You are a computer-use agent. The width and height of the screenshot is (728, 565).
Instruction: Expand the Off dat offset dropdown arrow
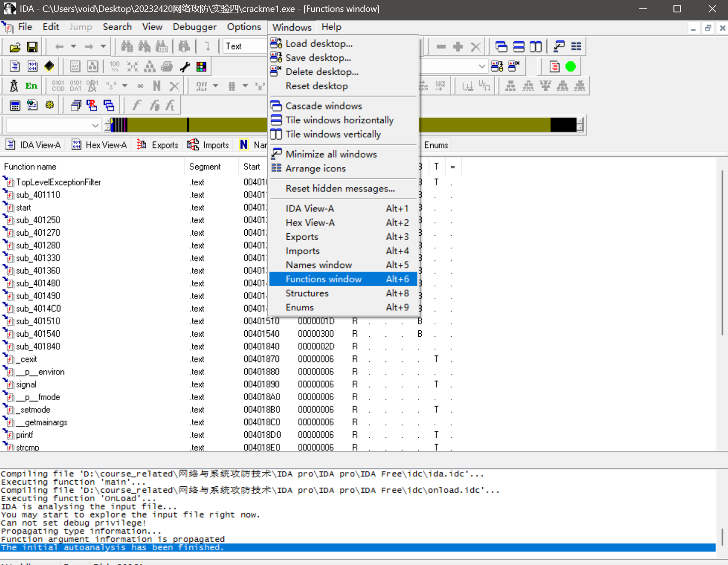[x=216, y=86]
